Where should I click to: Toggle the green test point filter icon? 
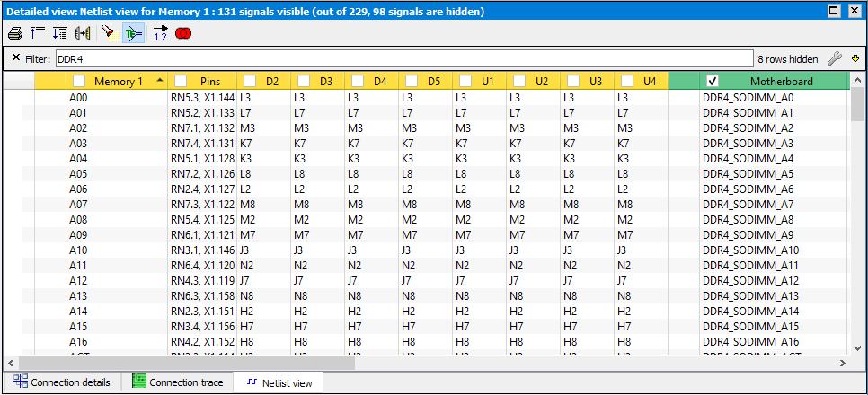pyautogui.click(x=132, y=33)
